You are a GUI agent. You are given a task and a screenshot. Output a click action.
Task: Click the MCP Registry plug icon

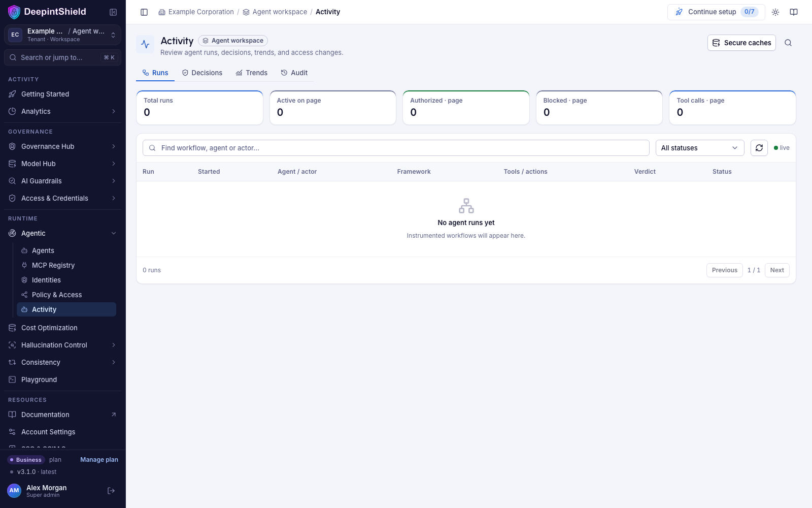pos(24,265)
